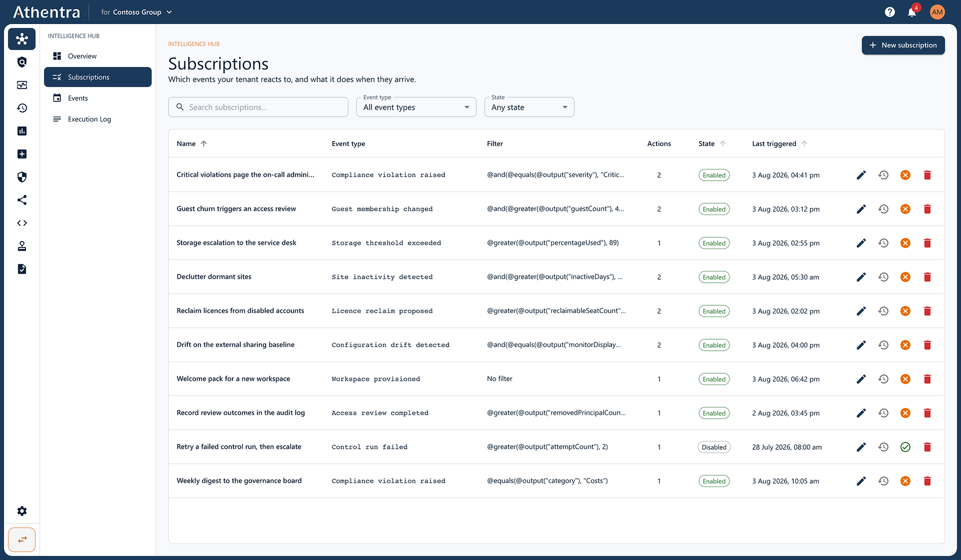
Task: Sort table by Name column
Action: pos(192,144)
